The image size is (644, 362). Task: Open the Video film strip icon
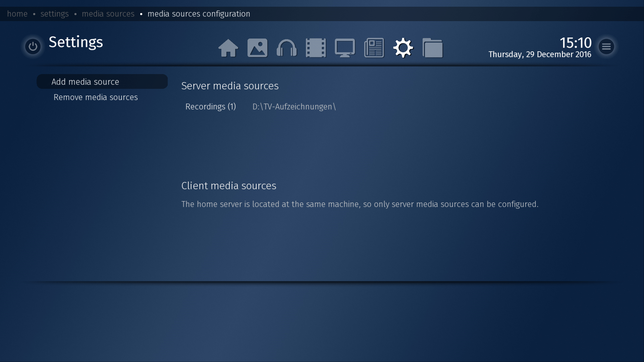[x=316, y=48]
